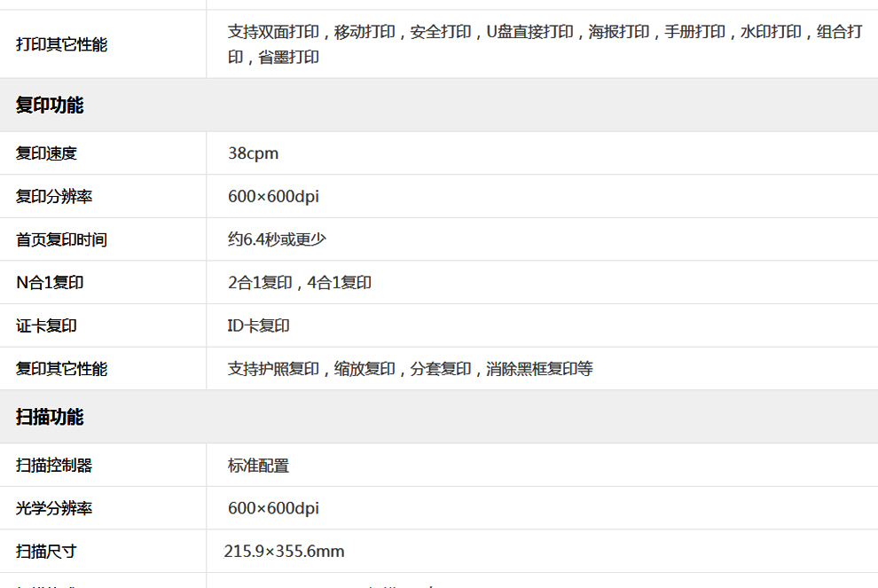
Task: Click the 光学分辨率 row label
Action: coord(54,509)
